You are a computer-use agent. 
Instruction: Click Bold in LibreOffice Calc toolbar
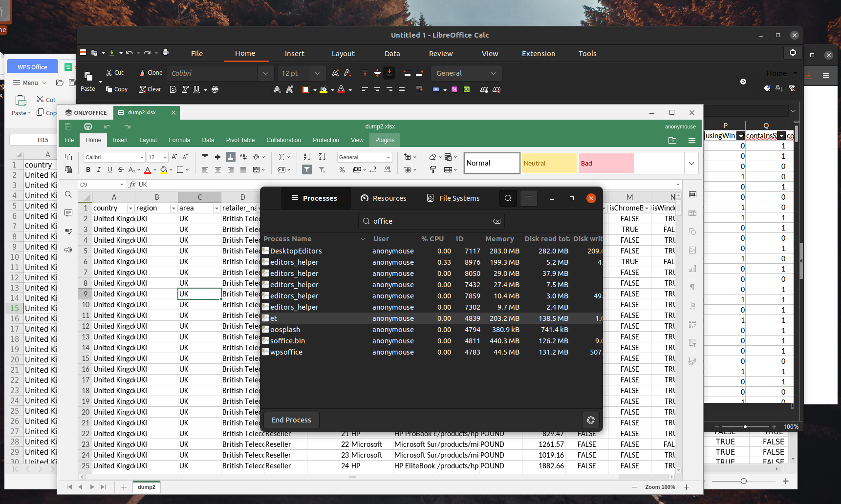coord(173,89)
